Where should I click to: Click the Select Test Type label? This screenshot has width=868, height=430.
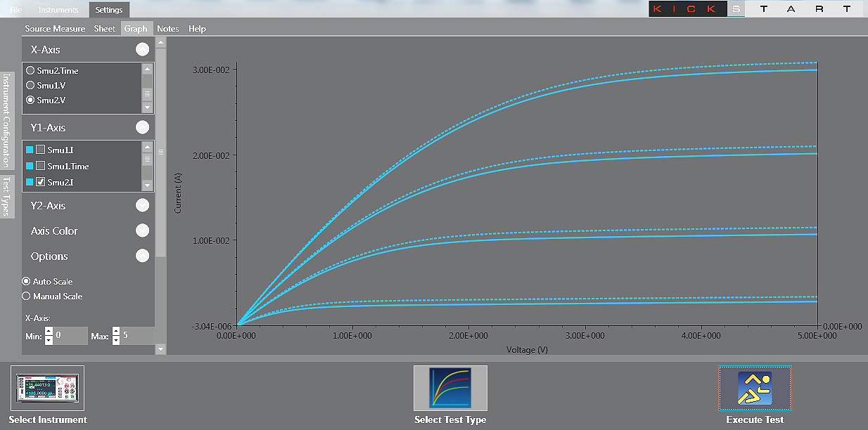tap(450, 419)
